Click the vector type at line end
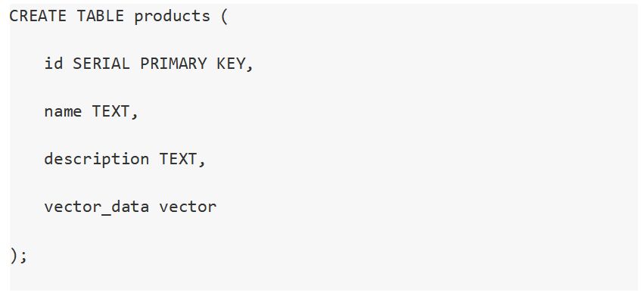This screenshot has height=299, width=644. [188, 207]
